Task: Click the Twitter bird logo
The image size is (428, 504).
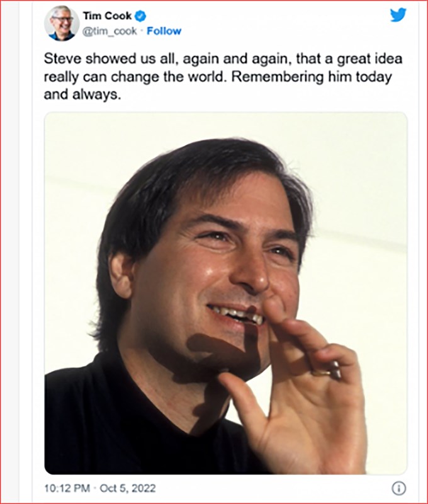Action: point(398,15)
